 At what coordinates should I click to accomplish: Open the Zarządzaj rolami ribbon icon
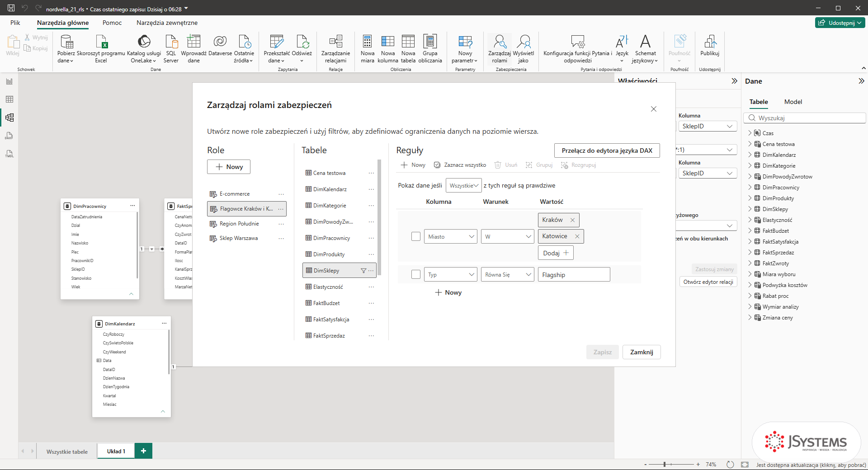(x=500, y=49)
